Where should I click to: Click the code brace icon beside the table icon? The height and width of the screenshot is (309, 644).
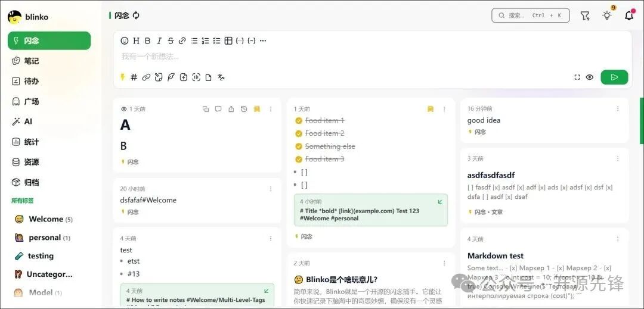pos(240,40)
